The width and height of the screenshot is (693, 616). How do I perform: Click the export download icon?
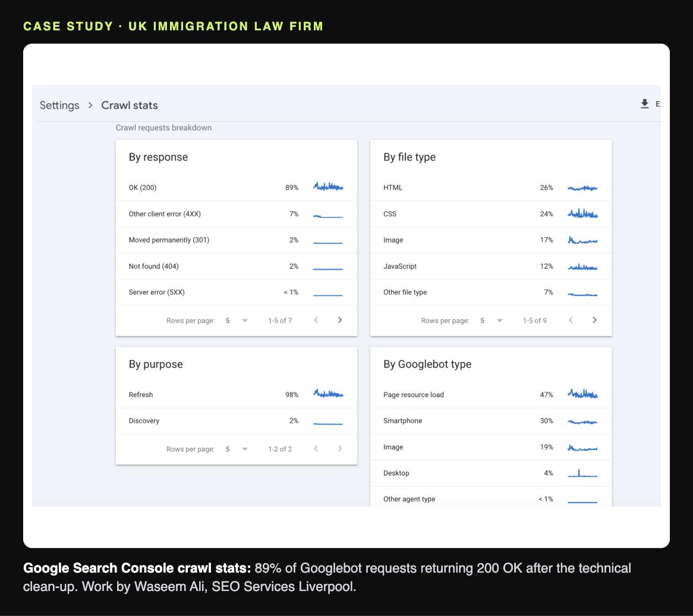pyautogui.click(x=644, y=104)
